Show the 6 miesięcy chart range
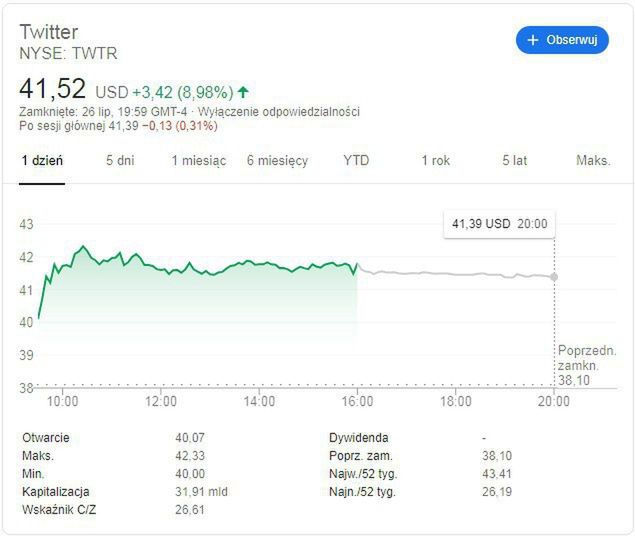The width and height of the screenshot is (635, 539). (277, 160)
